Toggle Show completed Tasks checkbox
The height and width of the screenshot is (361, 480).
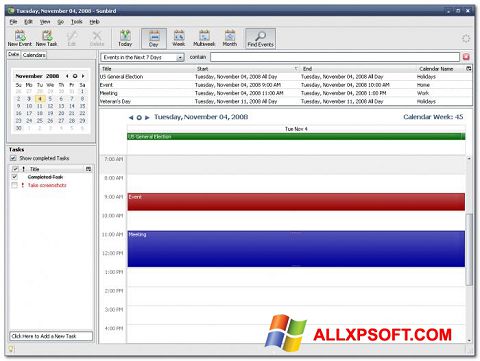(13, 158)
